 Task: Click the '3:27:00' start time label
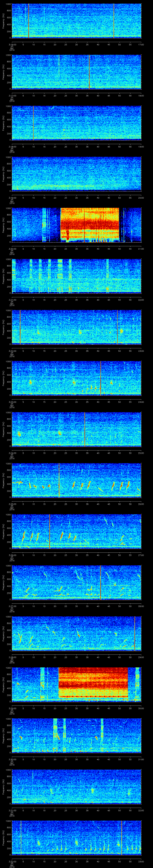12,606
